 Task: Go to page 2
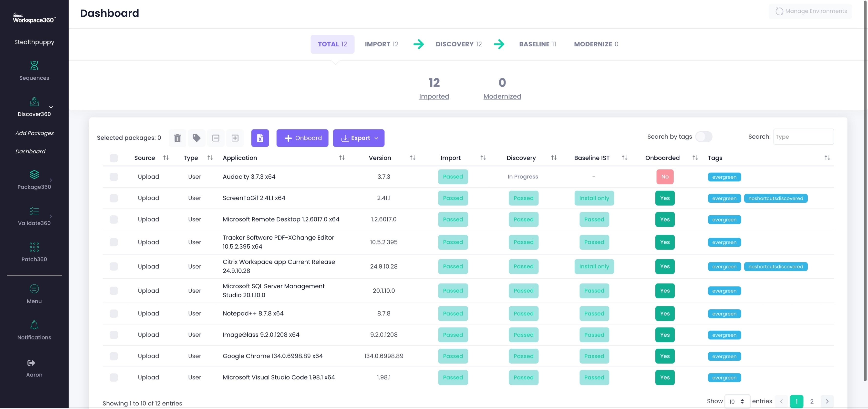[812, 401]
